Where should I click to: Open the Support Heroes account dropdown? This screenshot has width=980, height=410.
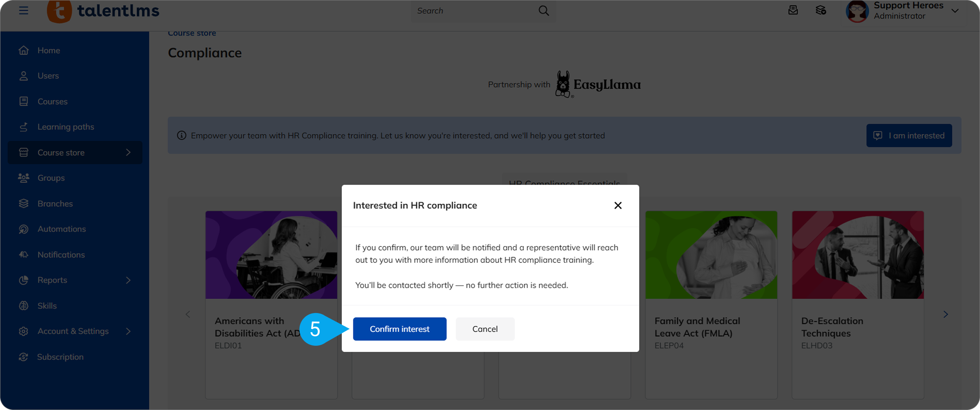tap(909, 11)
